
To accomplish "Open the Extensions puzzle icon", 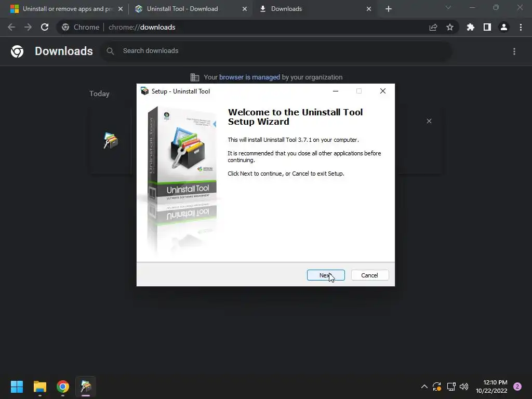I will [471, 27].
